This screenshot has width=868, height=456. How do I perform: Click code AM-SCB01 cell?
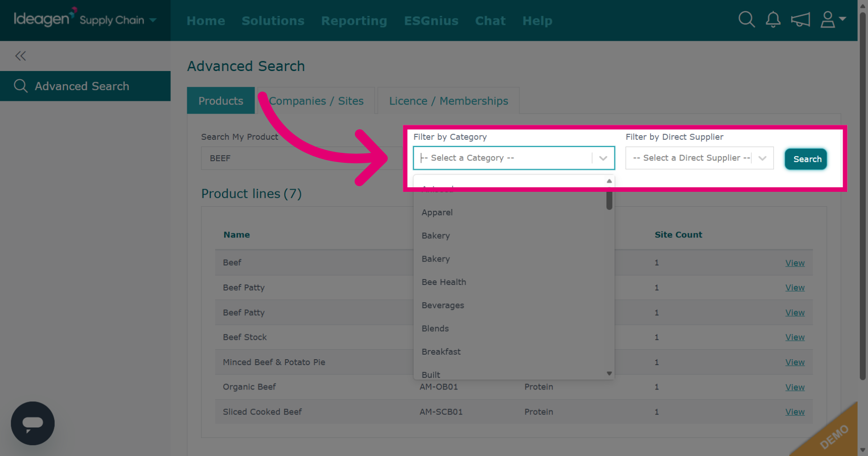[441, 412]
